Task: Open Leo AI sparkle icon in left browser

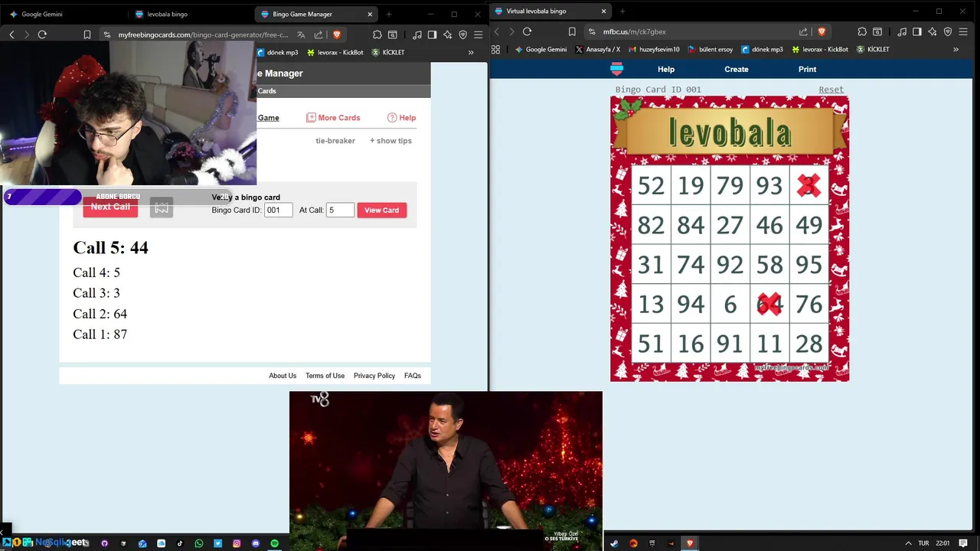Action: click(x=448, y=34)
